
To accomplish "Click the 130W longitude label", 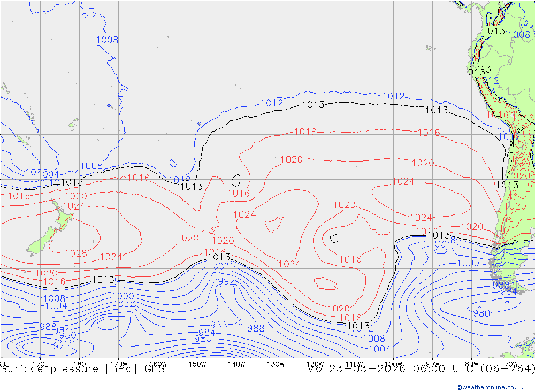I will [276, 364].
